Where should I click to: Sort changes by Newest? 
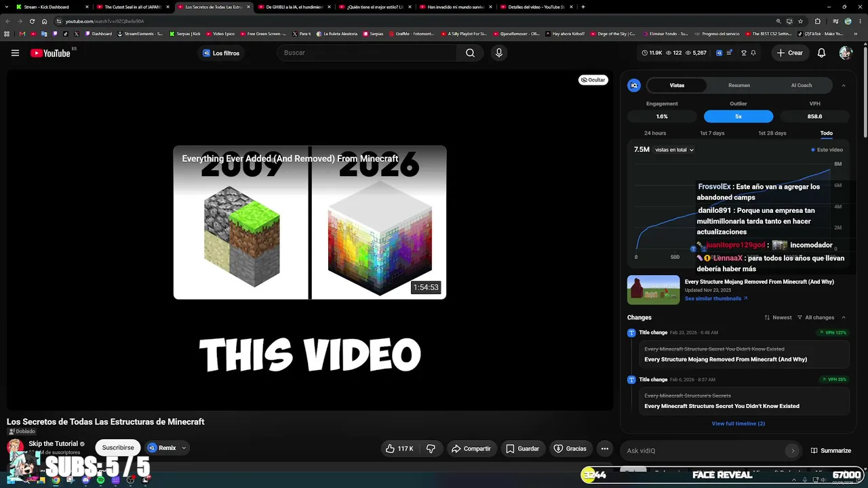[x=778, y=317]
